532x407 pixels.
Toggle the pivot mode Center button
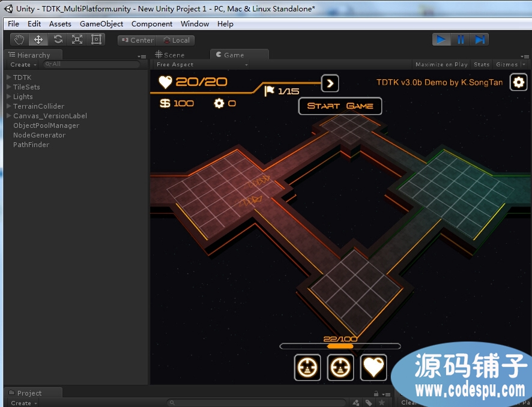coord(137,40)
